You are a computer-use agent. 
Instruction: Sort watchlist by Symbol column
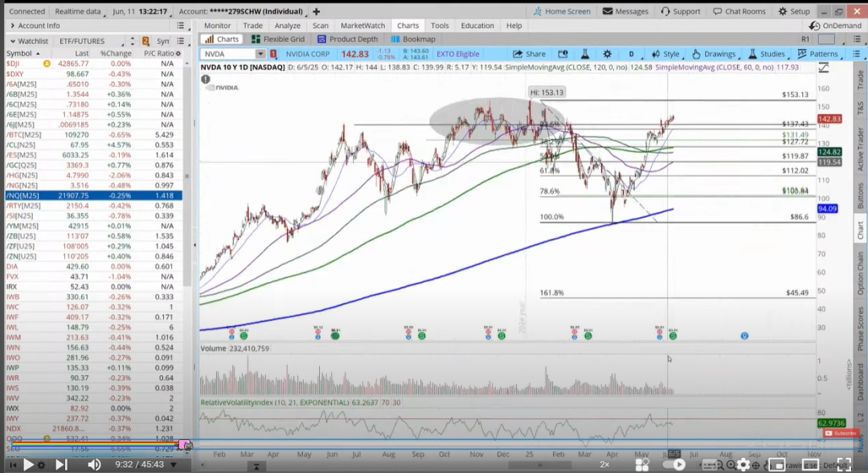(x=23, y=53)
